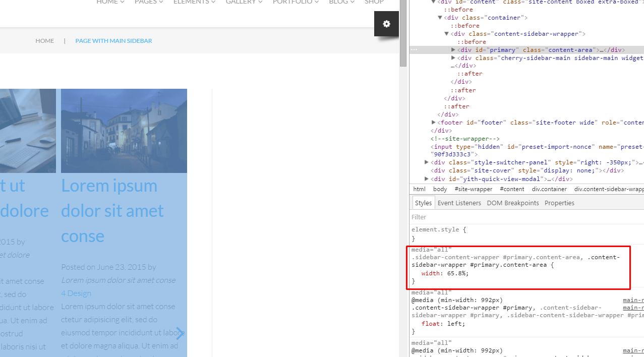Collapse the content-sidebar-wrapper div node

[x=446, y=34]
